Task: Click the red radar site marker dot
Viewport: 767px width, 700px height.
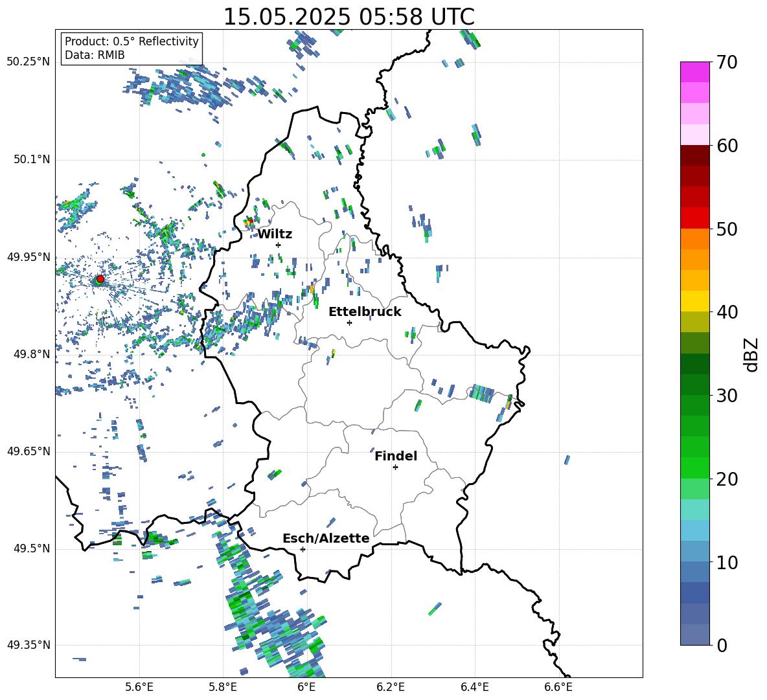Action: coord(100,278)
